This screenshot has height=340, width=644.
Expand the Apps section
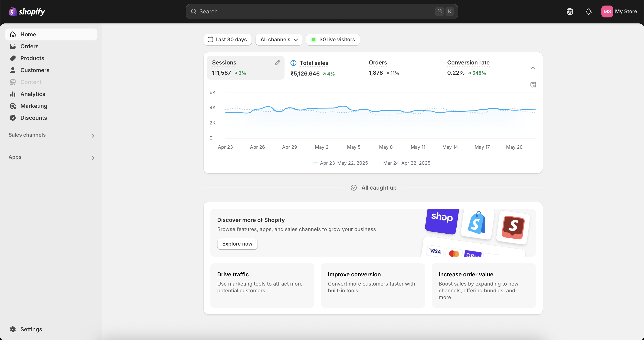(93, 158)
